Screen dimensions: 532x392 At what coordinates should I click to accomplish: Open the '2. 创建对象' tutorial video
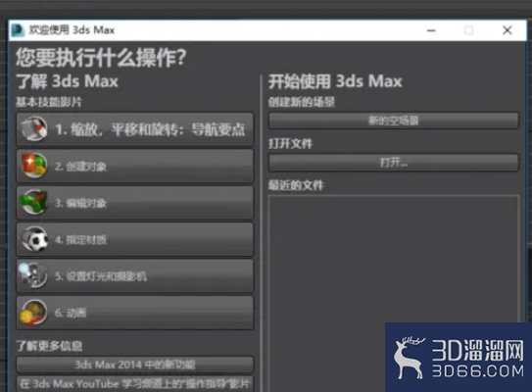[x=135, y=166]
